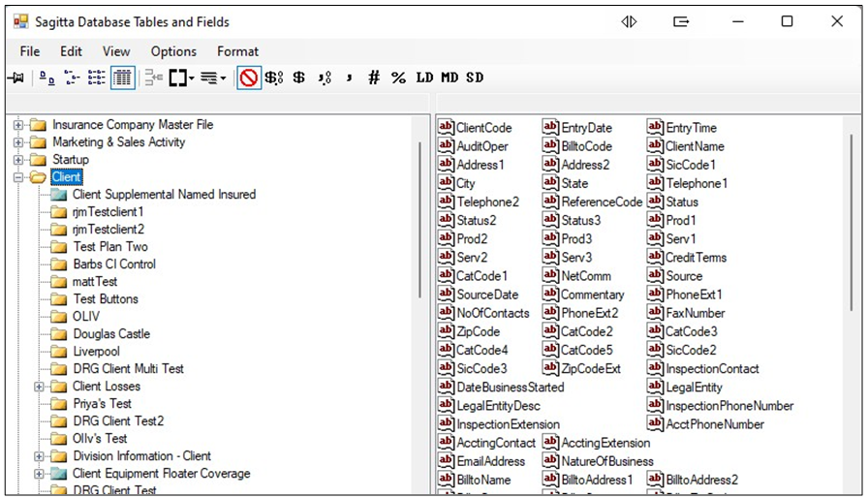The image size is (868, 498).
Task: Apply comma-only number format
Action: tap(350, 78)
